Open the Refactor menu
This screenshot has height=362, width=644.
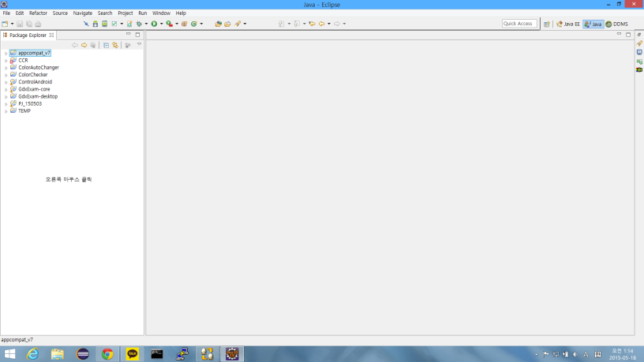point(38,13)
